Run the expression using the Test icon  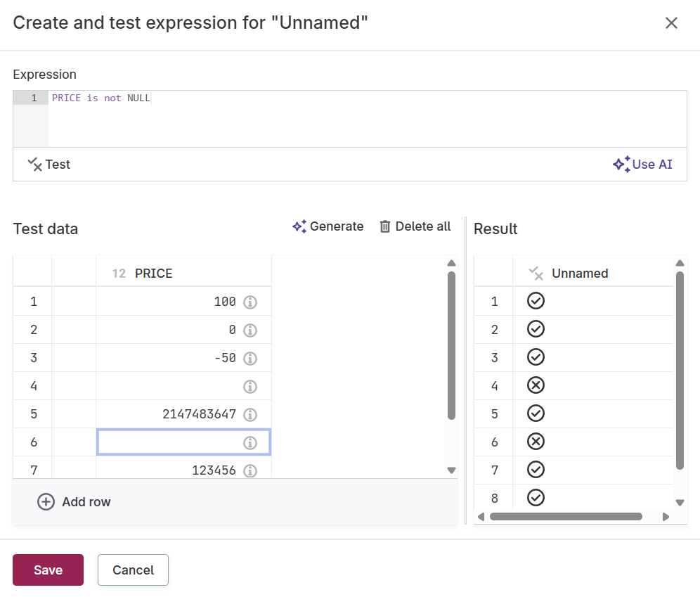(x=35, y=164)
